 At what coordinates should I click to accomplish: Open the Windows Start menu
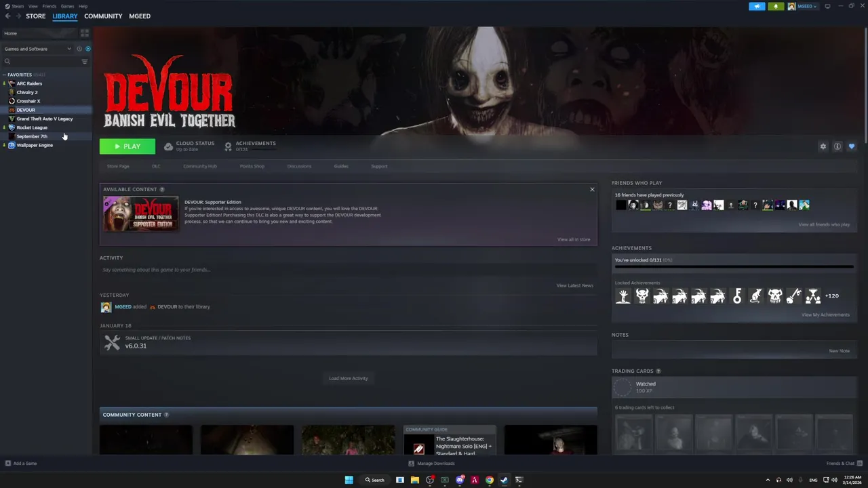coord(349,480)
